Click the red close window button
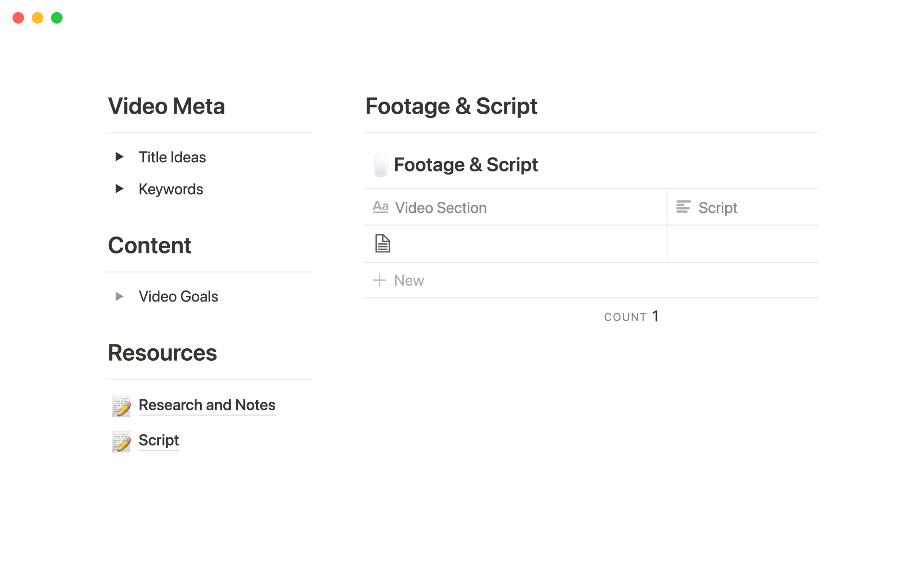This screenshot has height=578, width=924. [x=18, y=18]
